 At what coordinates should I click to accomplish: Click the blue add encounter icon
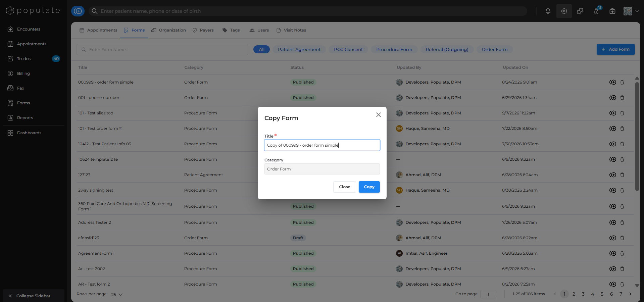78,11
